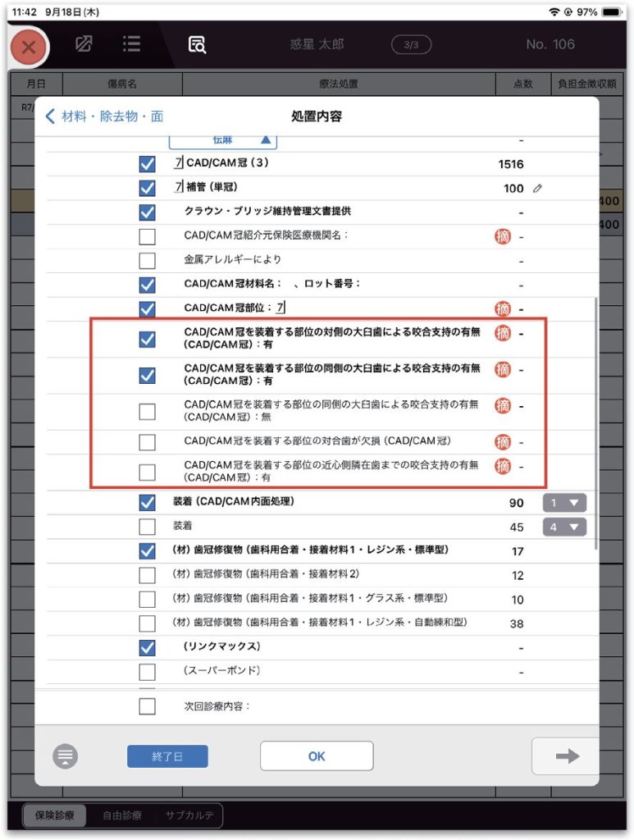
Task: Click the 終了日 button
Action: click(167, 756)
